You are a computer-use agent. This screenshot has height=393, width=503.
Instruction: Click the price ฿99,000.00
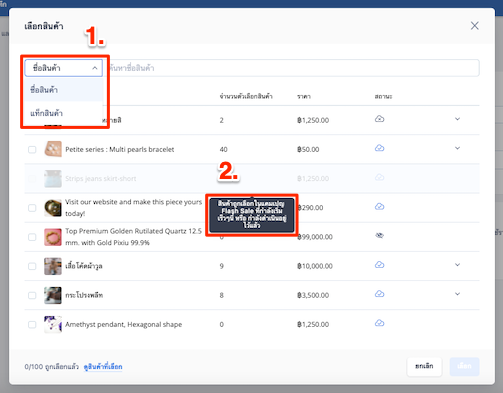point(315,237)
